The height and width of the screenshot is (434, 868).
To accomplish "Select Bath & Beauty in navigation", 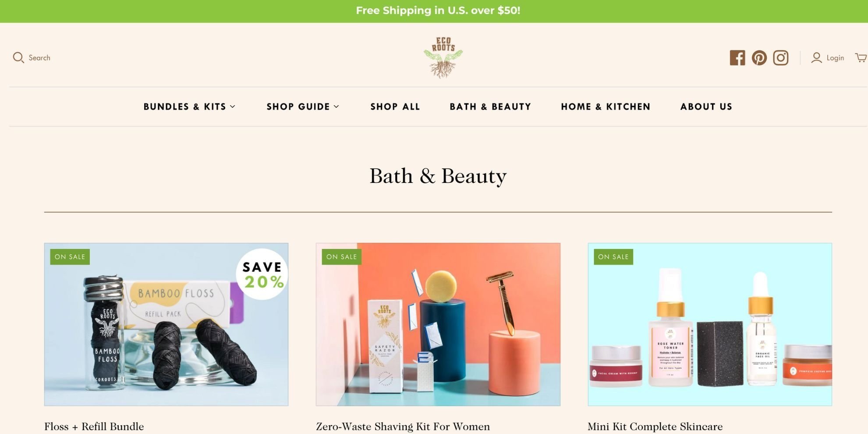I will [490, 107].
